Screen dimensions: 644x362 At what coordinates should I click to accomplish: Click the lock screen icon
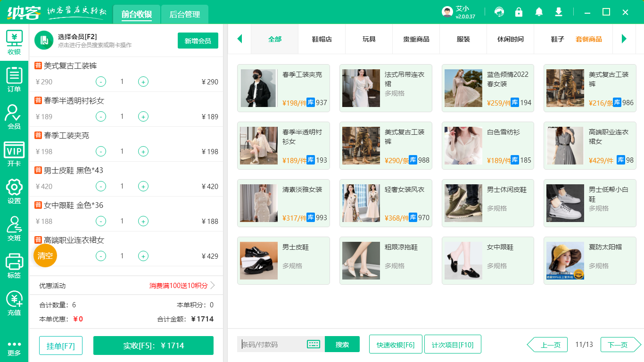pos(519,12)
